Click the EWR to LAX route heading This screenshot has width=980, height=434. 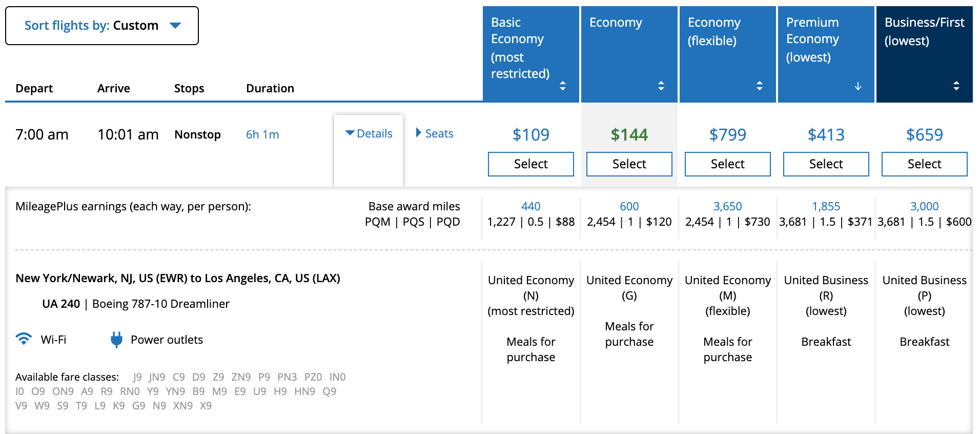pyautogui.click(x=178, y=278)
